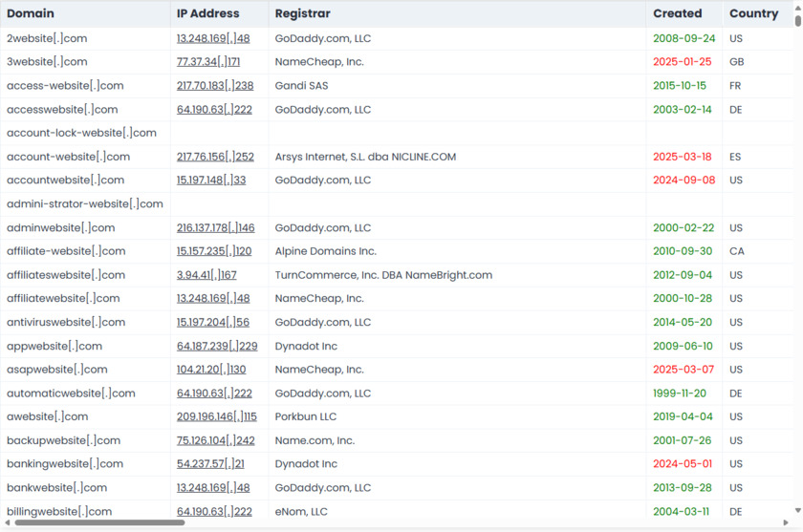Click country code ES
The width and height of the screenshot is (803, 532).
point(735,157)
